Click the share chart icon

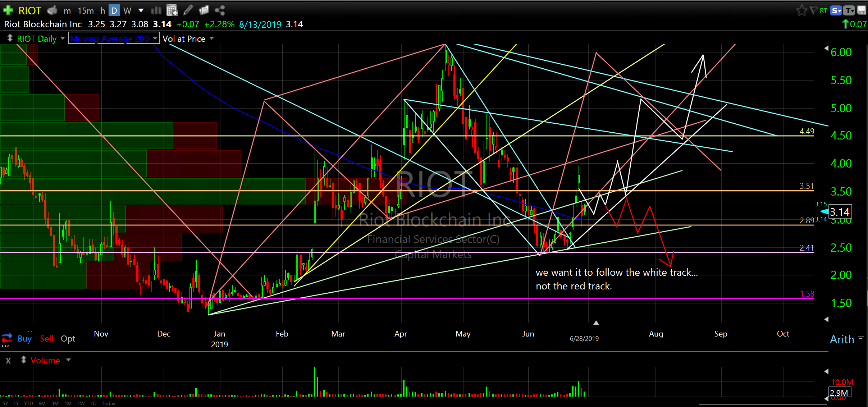tap(220, 10)
